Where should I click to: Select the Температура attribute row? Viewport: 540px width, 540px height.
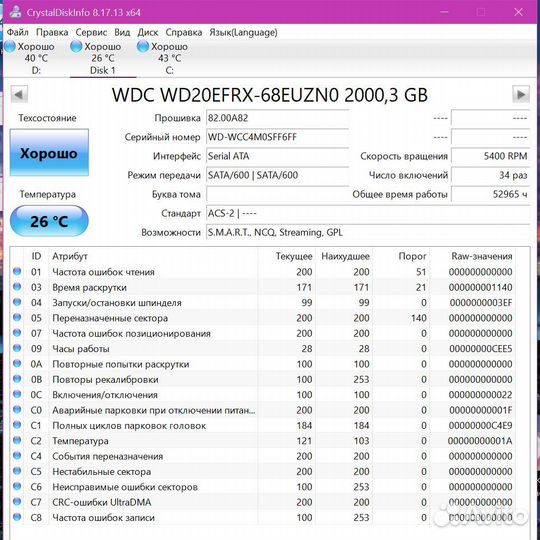point(263,441)
